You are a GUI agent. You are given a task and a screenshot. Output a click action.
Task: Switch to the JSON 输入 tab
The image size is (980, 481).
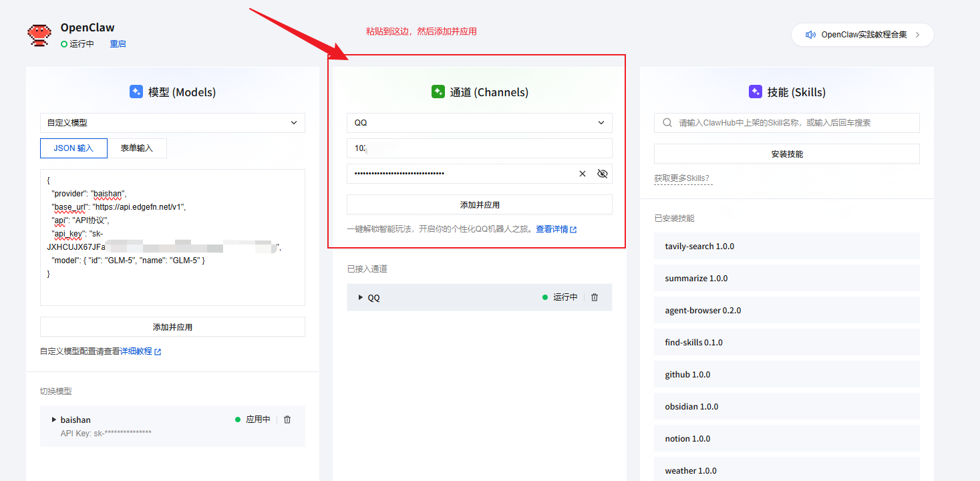click(x=73, y=148)
